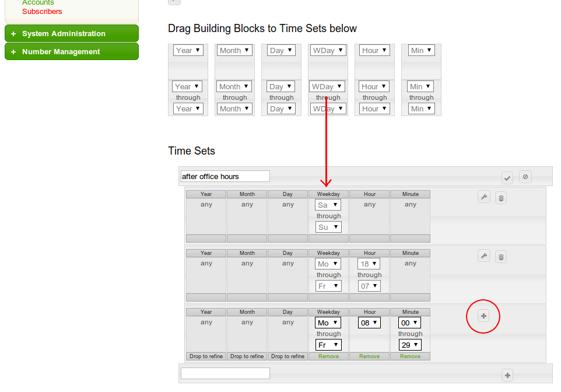Open the Sa weekday dropdown in the first period
The width and height of the screenshot is (561, 392).
coord(328,205)
